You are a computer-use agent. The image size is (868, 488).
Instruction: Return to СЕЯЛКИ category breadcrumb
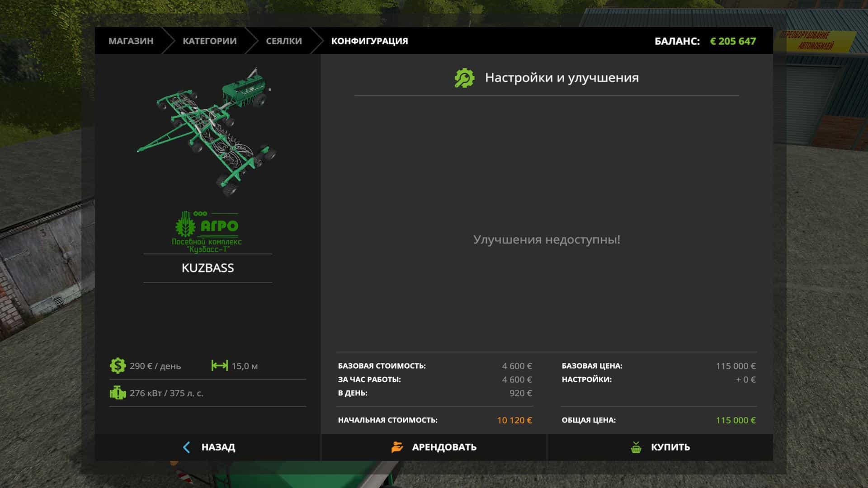point(283,41)
